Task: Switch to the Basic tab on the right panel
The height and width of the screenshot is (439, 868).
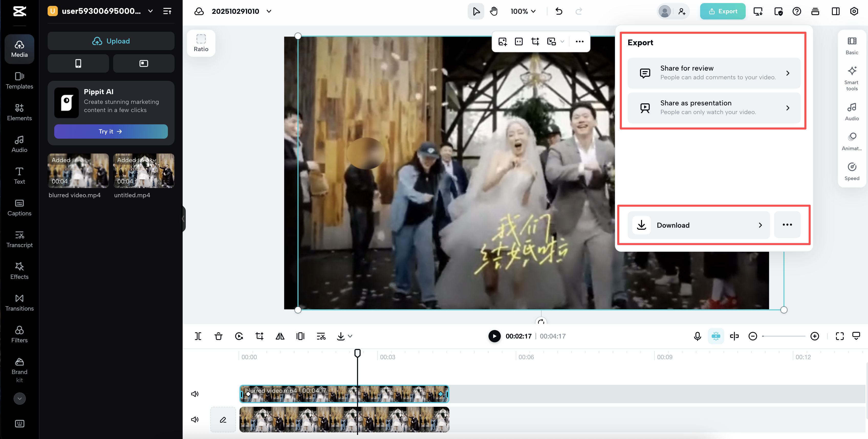Action: click(852, 46)
